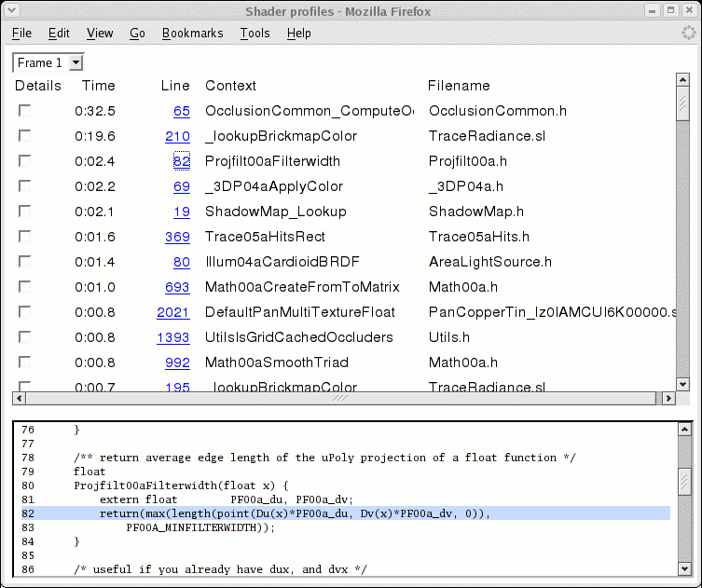This screenshot has height=588, width=702.
Task: Click the Firefox activity throbber icon
Action: click(x=687, y=33)
